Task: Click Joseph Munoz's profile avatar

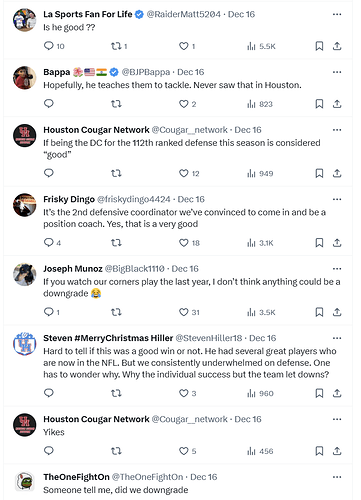Action: pyautogui.click(x=25, y=274)
